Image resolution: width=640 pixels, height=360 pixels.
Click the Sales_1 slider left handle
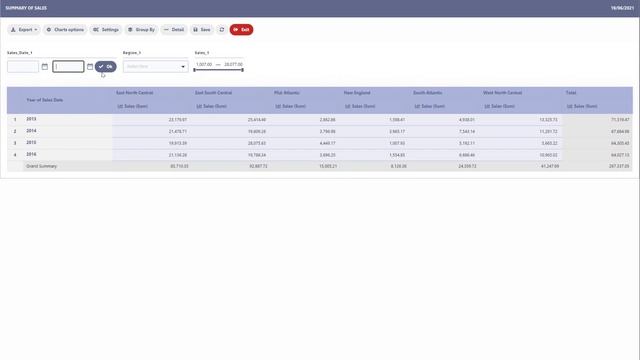[195, 70]
